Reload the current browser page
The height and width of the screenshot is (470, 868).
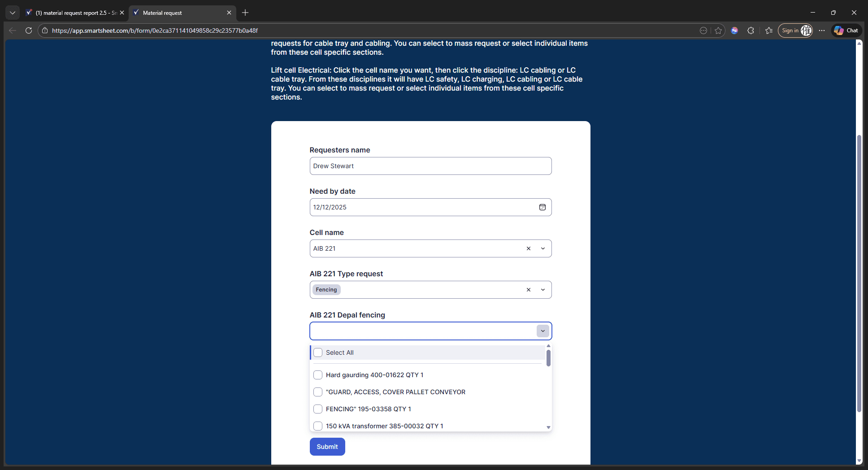click(29, 30)
